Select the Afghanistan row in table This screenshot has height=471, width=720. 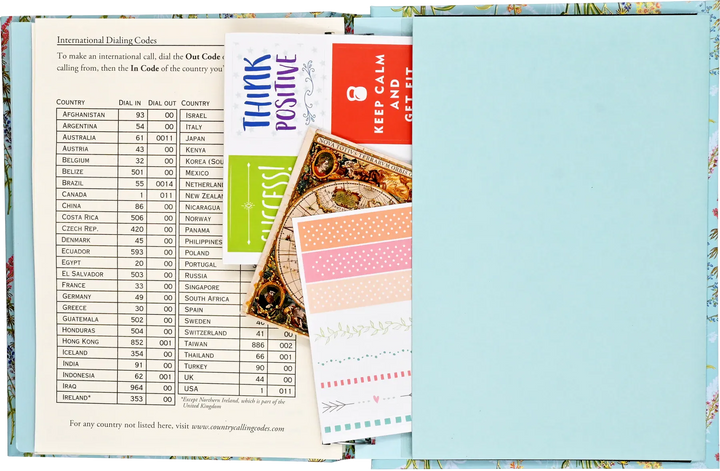pyautogui.click(x=117, y=114)
